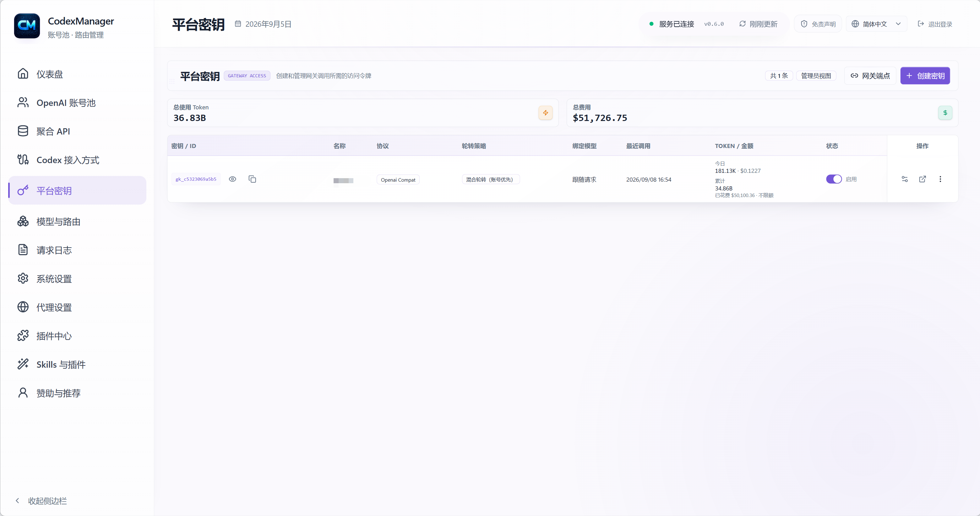Click the 状态 column header
The image size is (980, 516).
[832, 146]
